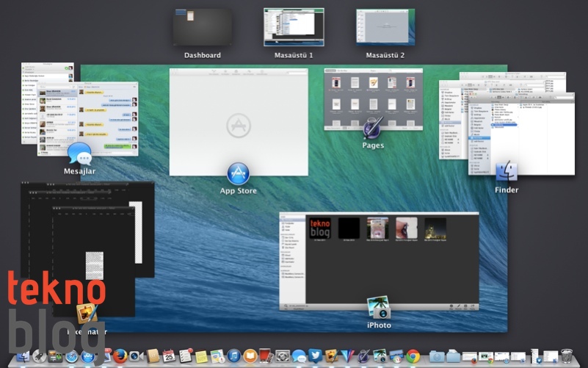Click the Pages ink-pot icon under its window

372,128
